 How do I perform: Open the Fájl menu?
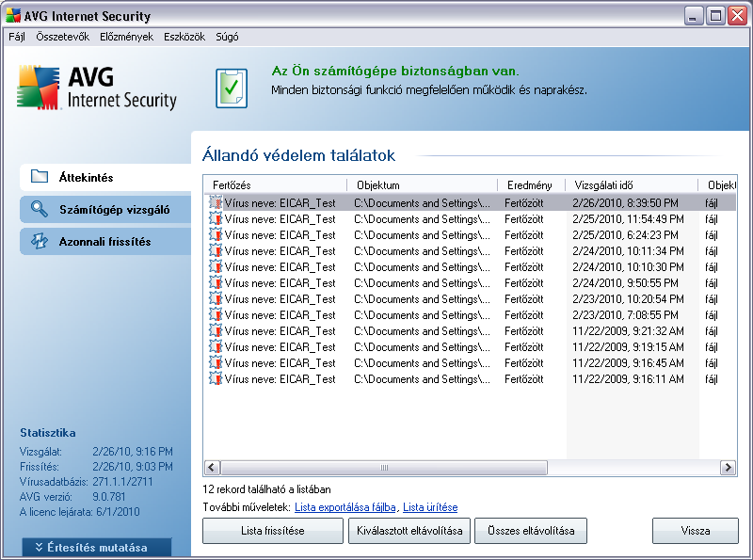pos(17,37)
